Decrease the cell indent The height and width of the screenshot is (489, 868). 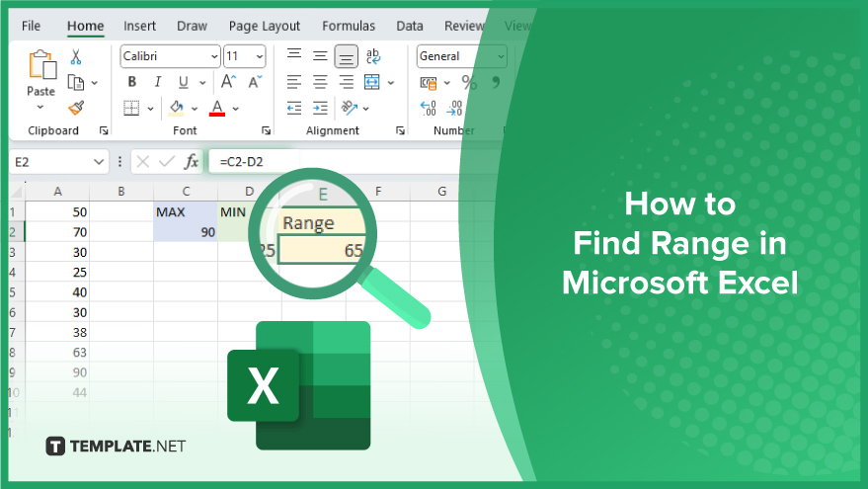point(294,108)
